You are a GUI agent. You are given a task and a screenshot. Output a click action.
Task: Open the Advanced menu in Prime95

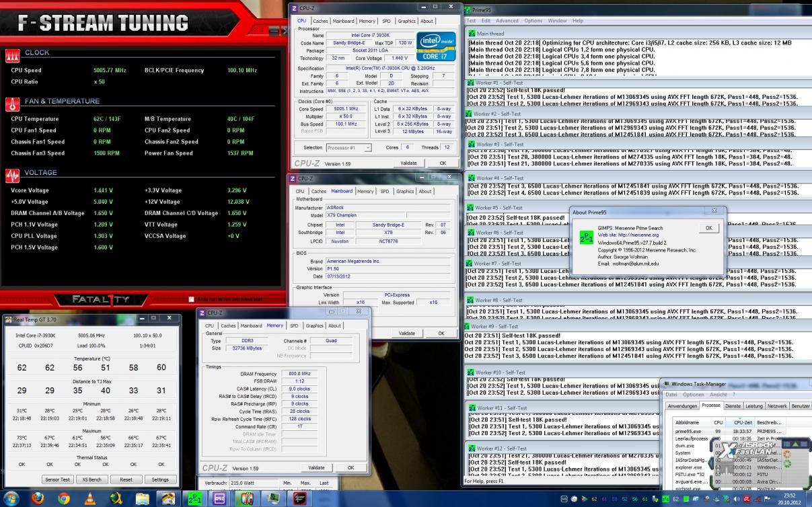pyautogui.click(x=507, y=21)
